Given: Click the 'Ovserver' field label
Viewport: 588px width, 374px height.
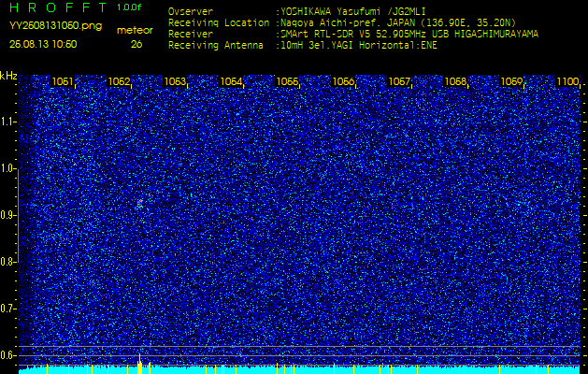Looking at the screenshot, I should pyautogui.click(x=191, y=11).
